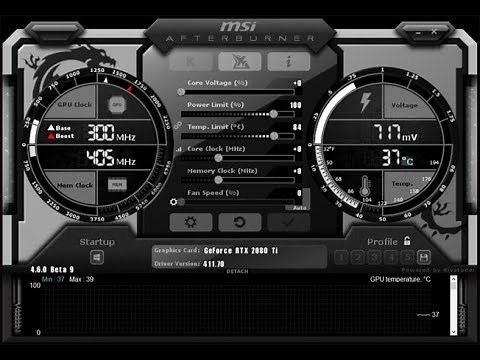Click the MEM chip icon
Screen dimensions: 480x360
pyautogui.click(x=117, y=184)
